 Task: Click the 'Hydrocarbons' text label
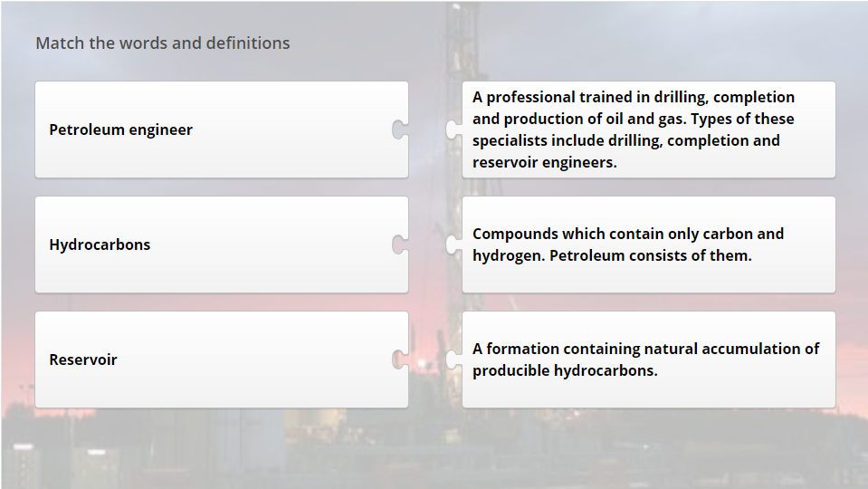point(100,244)
